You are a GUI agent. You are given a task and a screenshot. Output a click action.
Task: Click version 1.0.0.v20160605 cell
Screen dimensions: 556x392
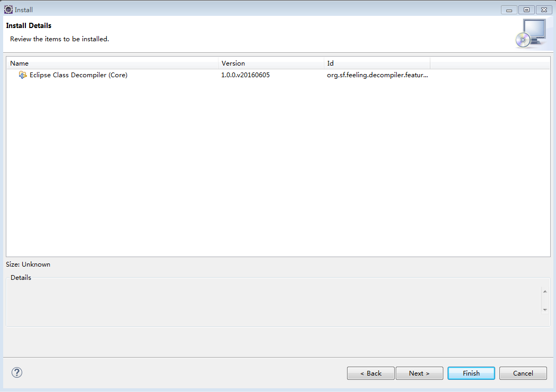click(x=245, y=75)
